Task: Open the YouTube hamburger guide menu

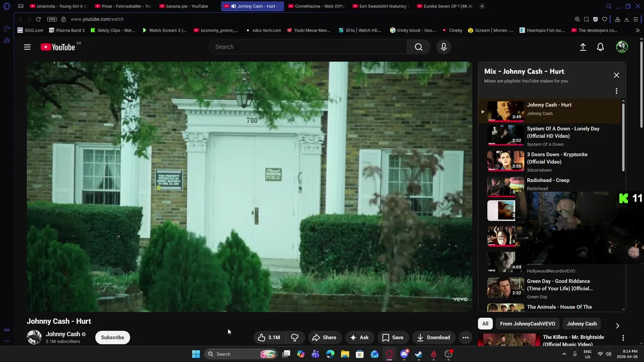Action: pyautogui.click(x=27, y=47)
